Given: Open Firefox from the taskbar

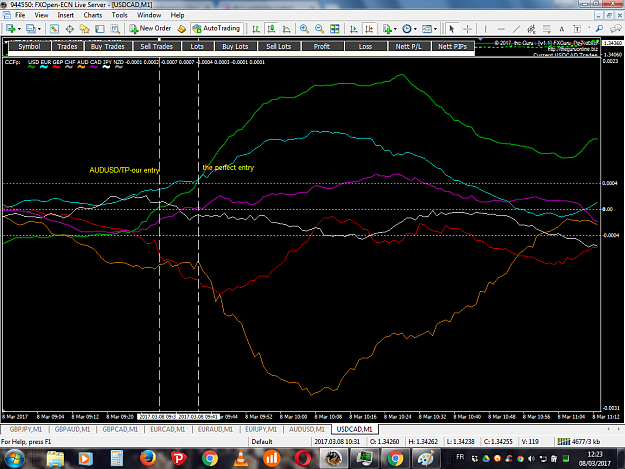Looking at the screenshot, I should point(147,458).
